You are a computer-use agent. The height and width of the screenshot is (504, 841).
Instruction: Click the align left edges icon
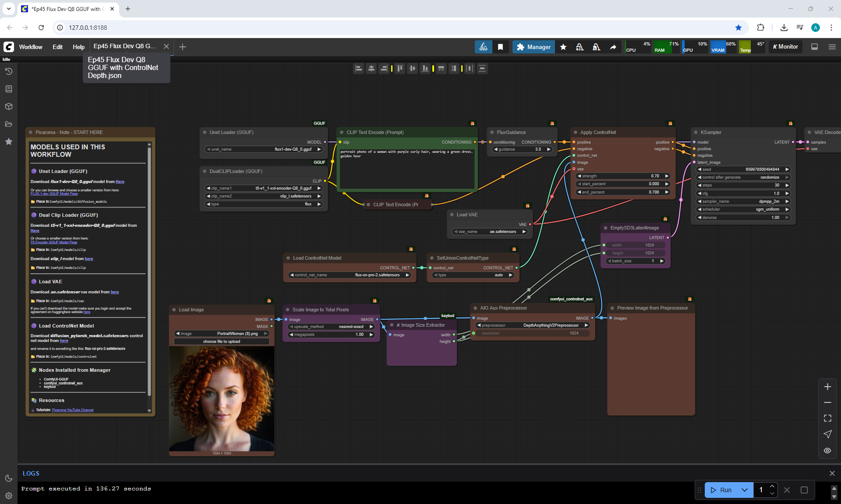[359, 68]
